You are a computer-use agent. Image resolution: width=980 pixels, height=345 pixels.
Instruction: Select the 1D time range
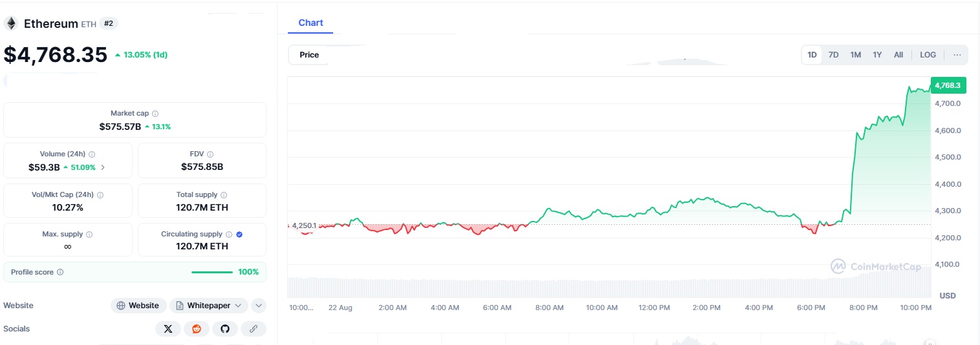[x=812, y=55]
